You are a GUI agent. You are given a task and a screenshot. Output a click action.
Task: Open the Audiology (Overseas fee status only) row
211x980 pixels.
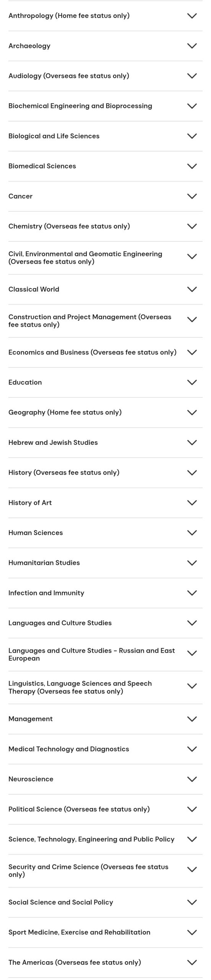pyautogui.click(x=105, y=76)
